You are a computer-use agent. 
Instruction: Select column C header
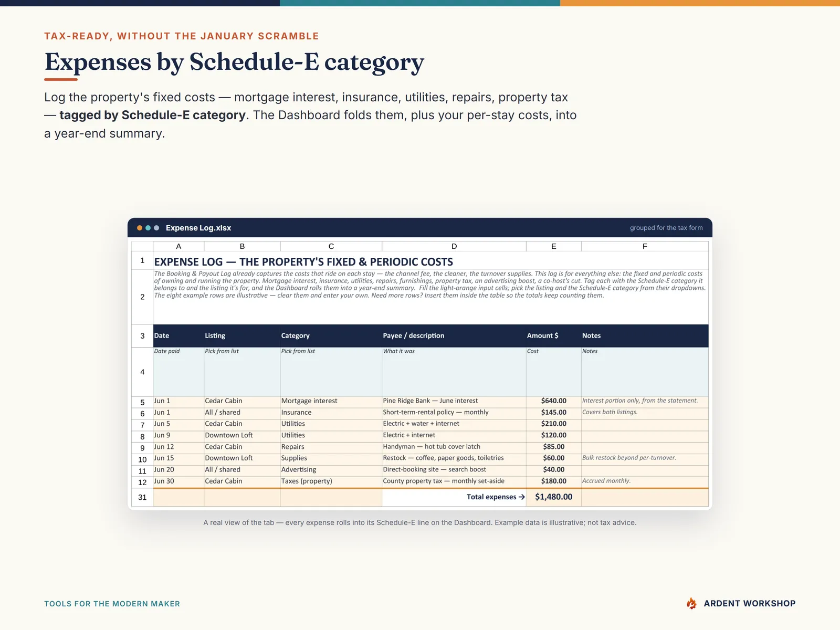331,246
